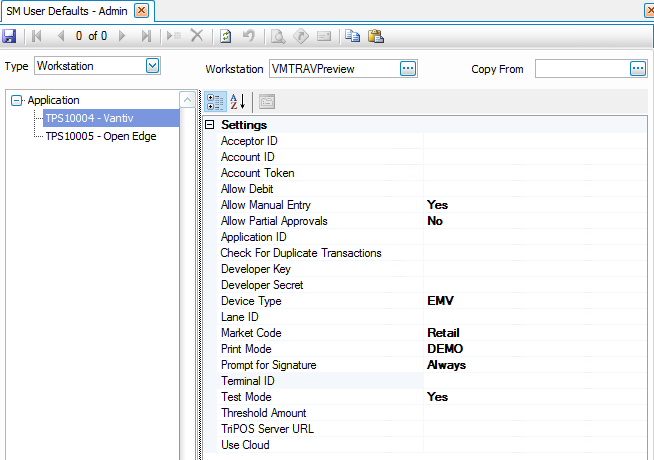Screen dimensions: 654x460
Task: Click the Save icon in toolbar
Action: click(x=10, y=35)
